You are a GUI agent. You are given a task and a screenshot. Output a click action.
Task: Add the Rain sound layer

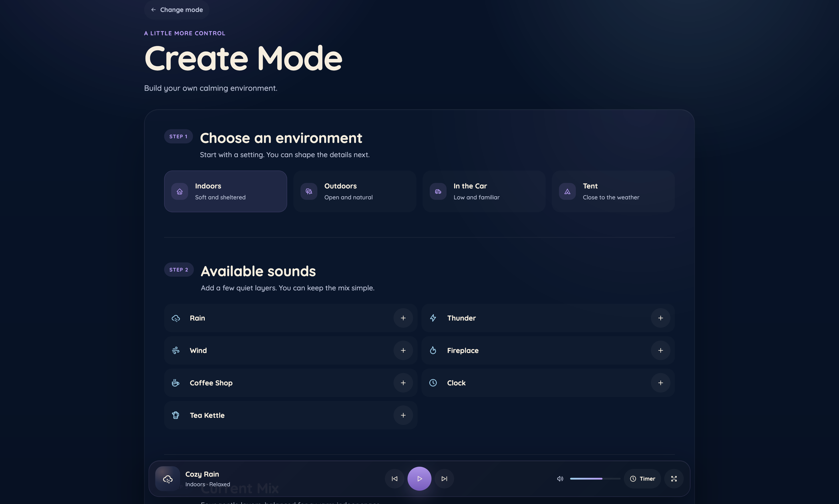click(x=403, y=318)
